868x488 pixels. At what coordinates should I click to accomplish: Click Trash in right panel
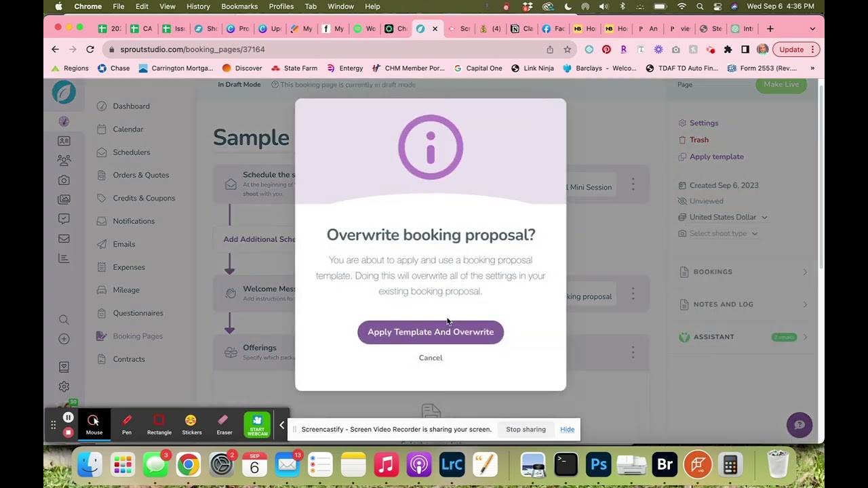point(698,140)
